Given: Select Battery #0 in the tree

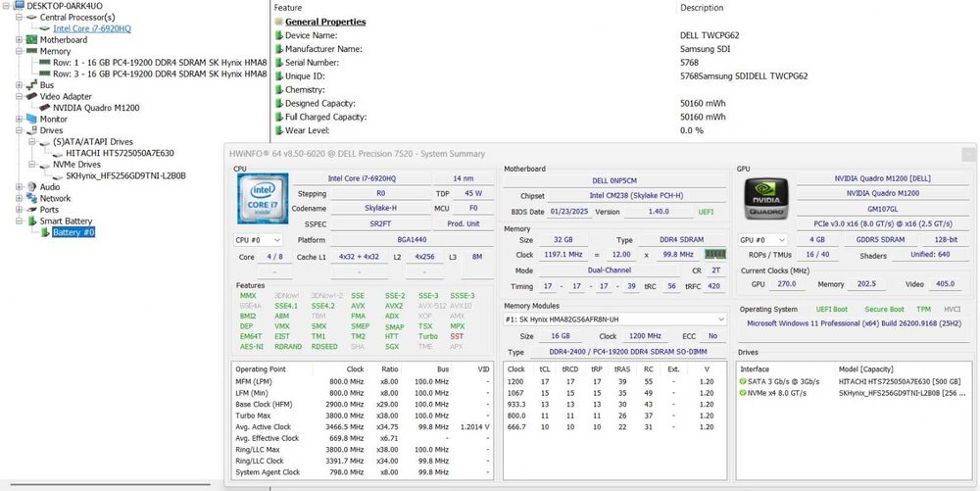Looking at the screenshot, I should coord(73,232).
